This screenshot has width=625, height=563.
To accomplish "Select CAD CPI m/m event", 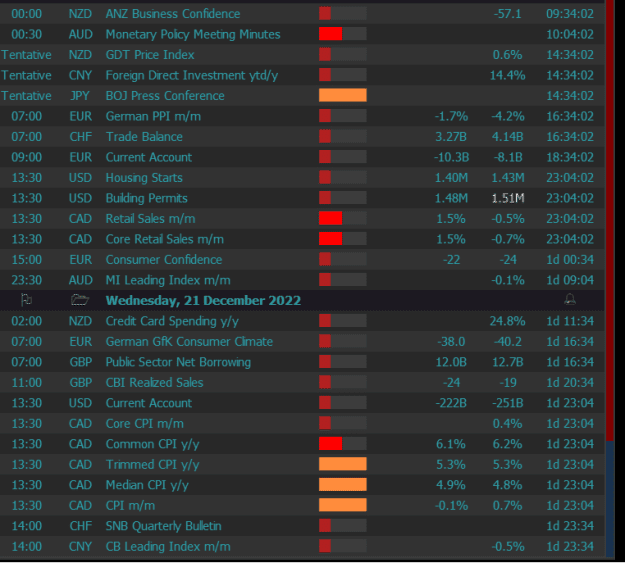I will click(x=130, y=506).
